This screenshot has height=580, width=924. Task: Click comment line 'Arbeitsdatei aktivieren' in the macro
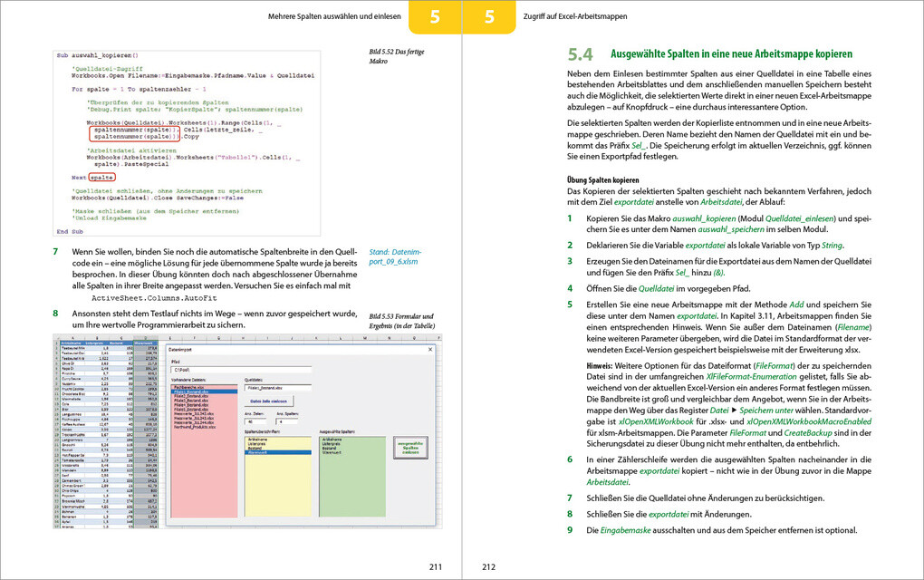130,150
